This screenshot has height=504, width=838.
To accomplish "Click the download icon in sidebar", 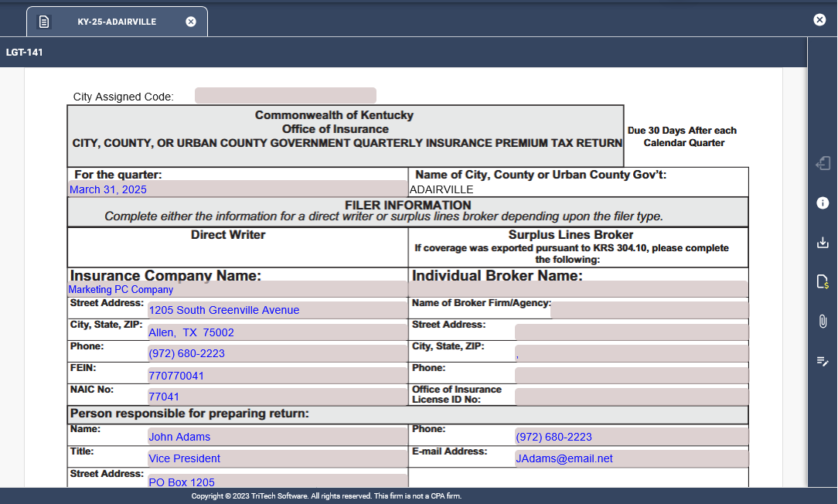I will [x=823, y=243].
